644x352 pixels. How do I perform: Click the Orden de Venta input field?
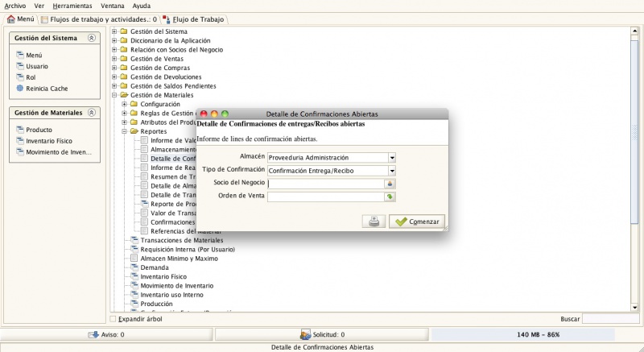pyautogui.click(x=326, y=197)
